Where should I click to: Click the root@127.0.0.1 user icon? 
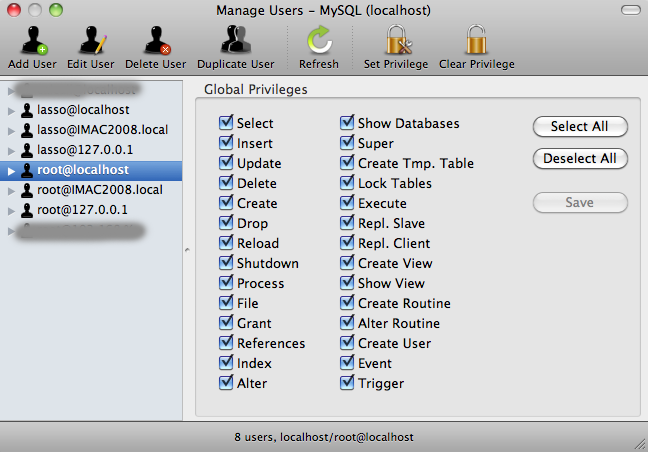(27, 210)
